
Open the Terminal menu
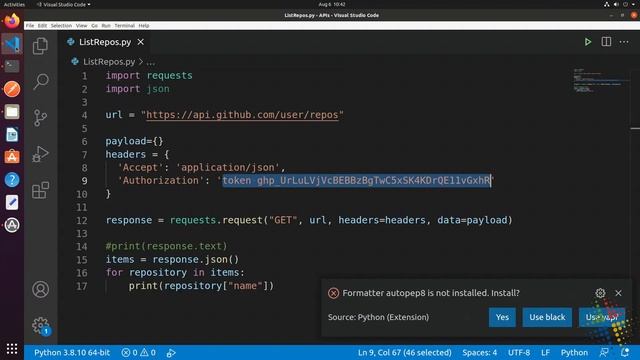[x=124, y=25]
